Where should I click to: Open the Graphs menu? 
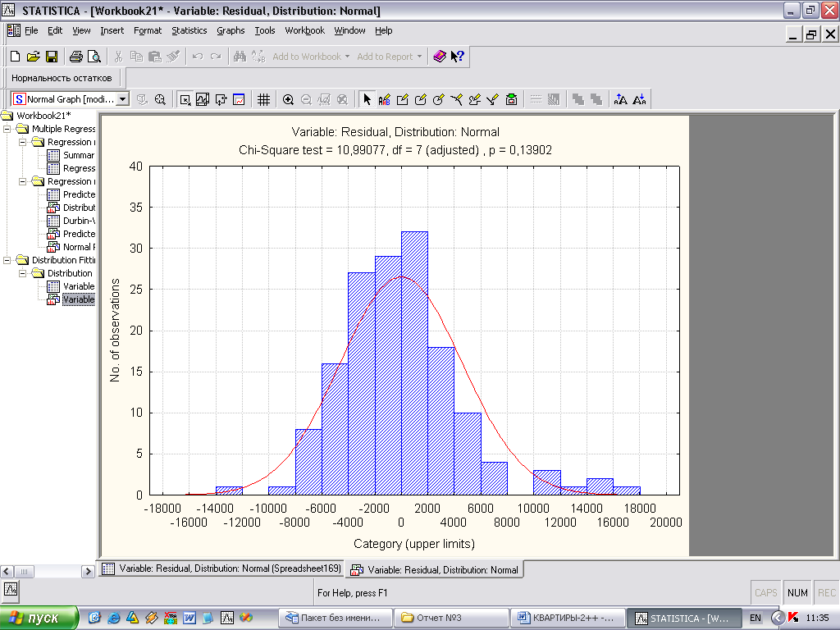click(x=231, y=31)
